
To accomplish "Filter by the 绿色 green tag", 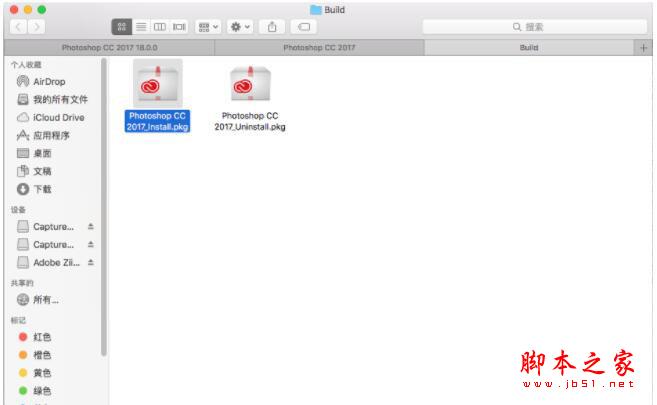I will pos(35,391).
